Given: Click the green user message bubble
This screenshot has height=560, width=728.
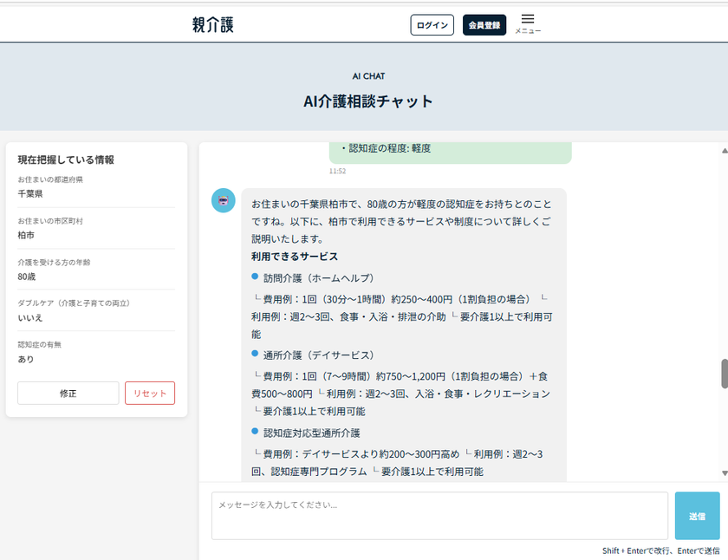Looking at the screenshot, I should click(450, 150).
